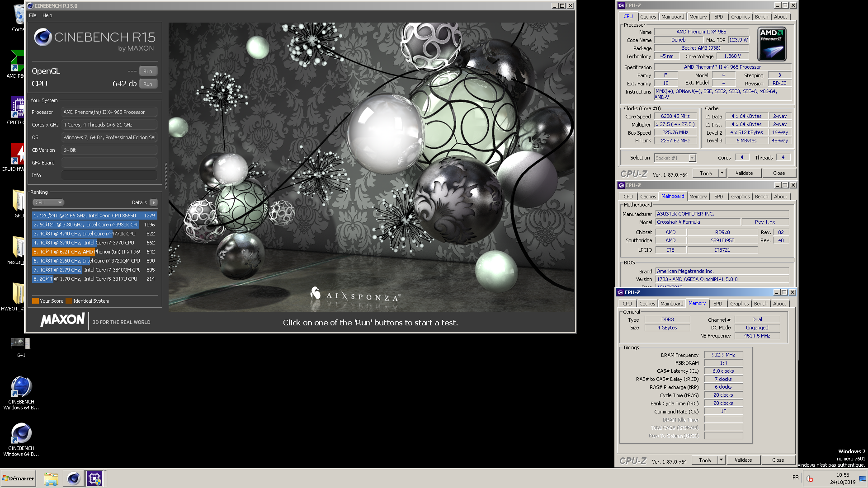868x488 pixels.
Task: Click the brown Identical System color swatch
Action: (69, 301)
